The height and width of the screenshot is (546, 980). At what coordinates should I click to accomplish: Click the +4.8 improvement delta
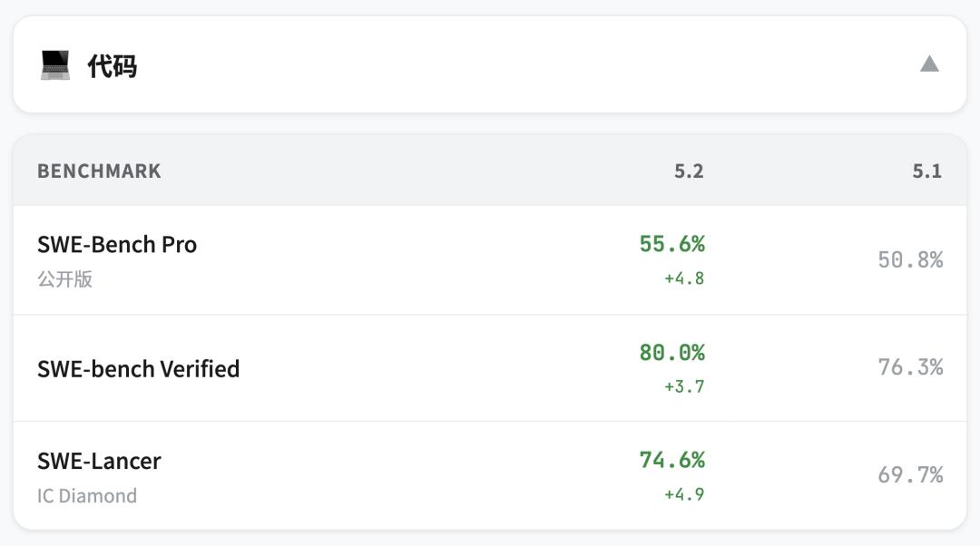click(x=684, y=278)
